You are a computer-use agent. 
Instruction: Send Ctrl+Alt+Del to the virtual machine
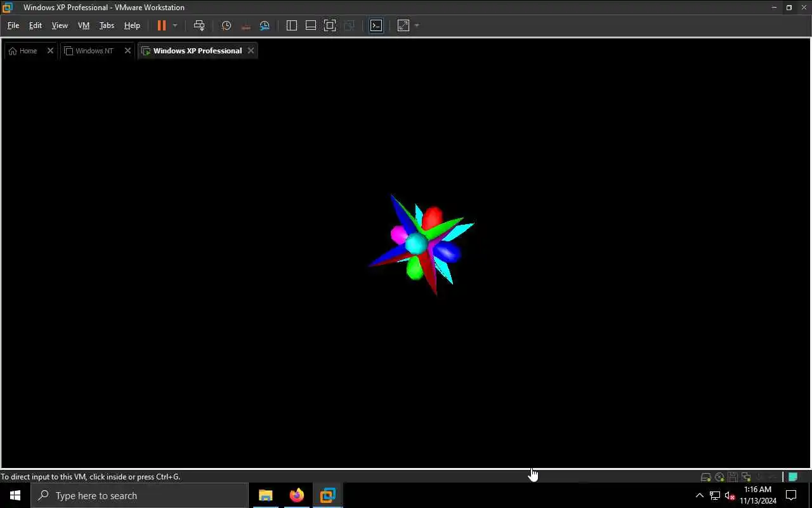(199, 25)
